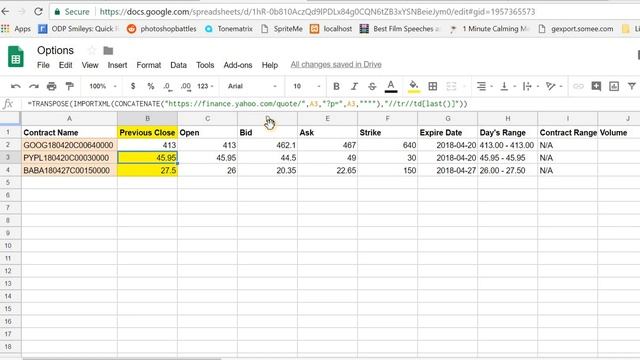640x360 pixels.
Task: Click the Filter icon
Action: [632, 86]
